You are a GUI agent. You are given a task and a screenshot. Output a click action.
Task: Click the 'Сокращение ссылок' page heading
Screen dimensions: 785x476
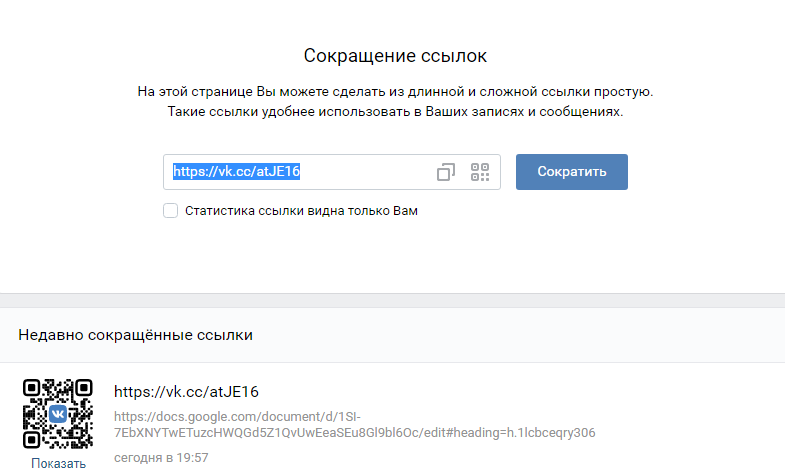pos(395,55)
